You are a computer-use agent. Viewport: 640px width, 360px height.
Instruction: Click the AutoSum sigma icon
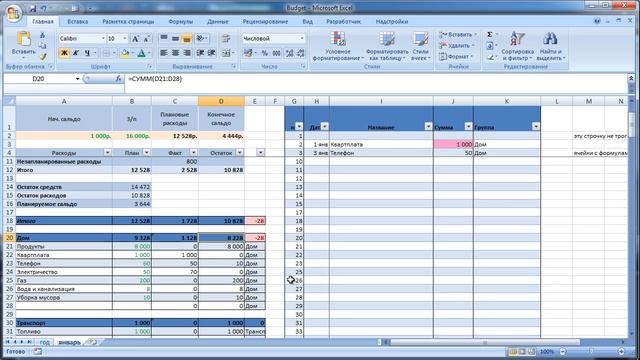click(490, 35)
